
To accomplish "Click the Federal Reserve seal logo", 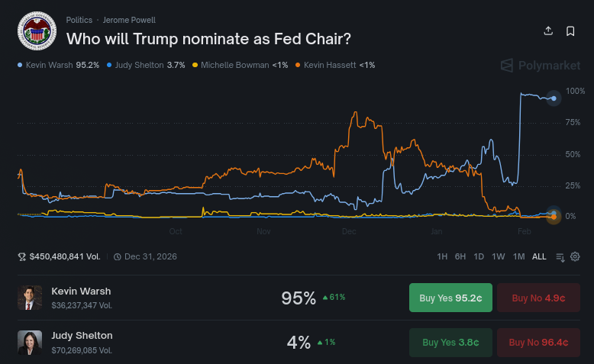I will tap(37, 31).
